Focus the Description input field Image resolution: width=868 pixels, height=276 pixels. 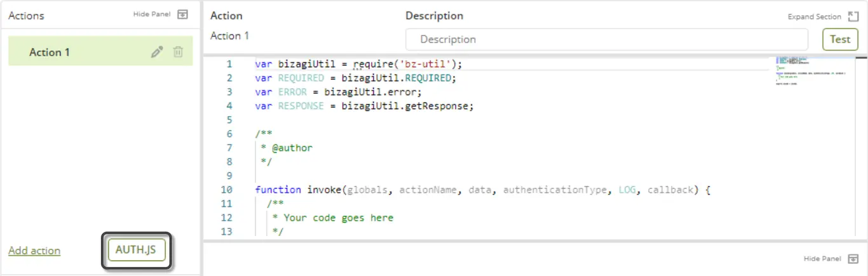click(607, 39)
